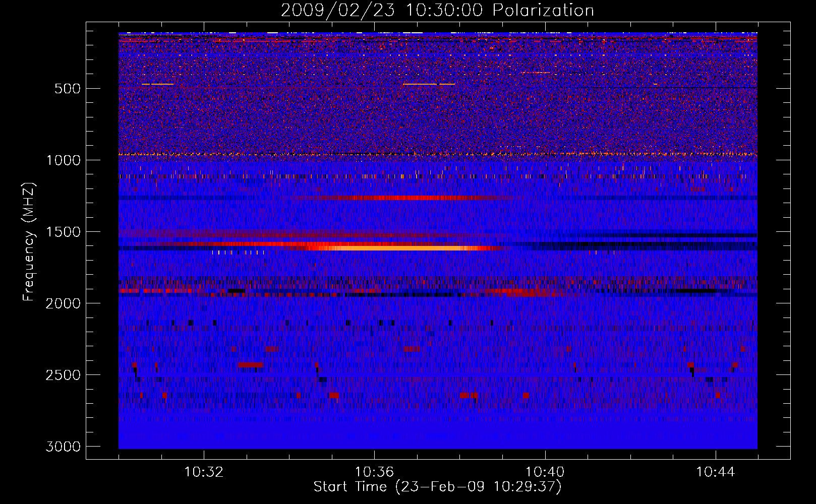Click the 10:36 time tick label

tap(374, 472)
